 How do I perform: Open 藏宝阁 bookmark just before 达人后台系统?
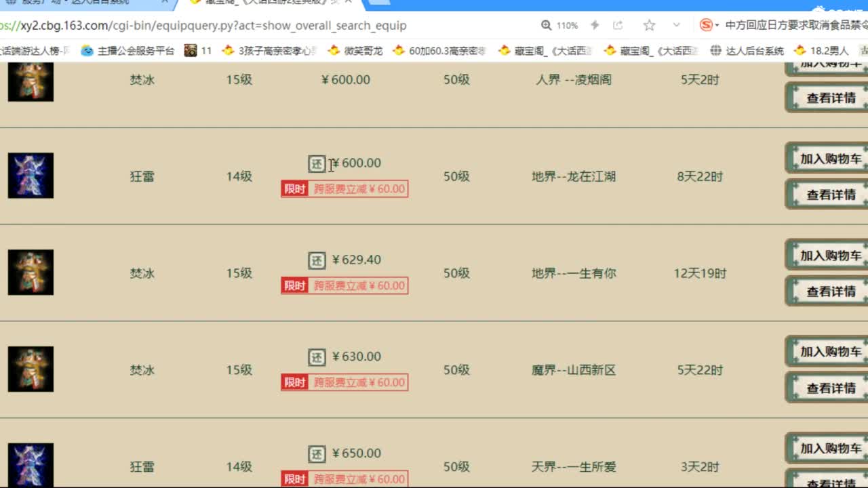pyautogui.click(x=651, y=51)
